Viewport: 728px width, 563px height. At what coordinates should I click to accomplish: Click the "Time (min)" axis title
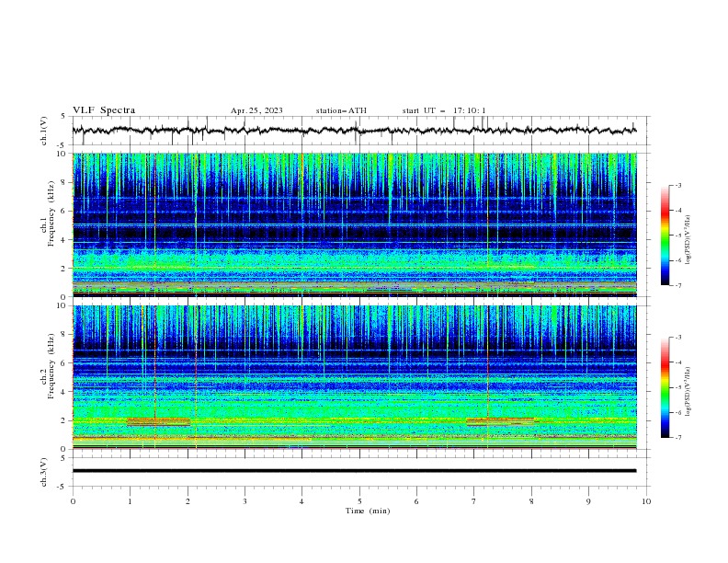(368, 511)
